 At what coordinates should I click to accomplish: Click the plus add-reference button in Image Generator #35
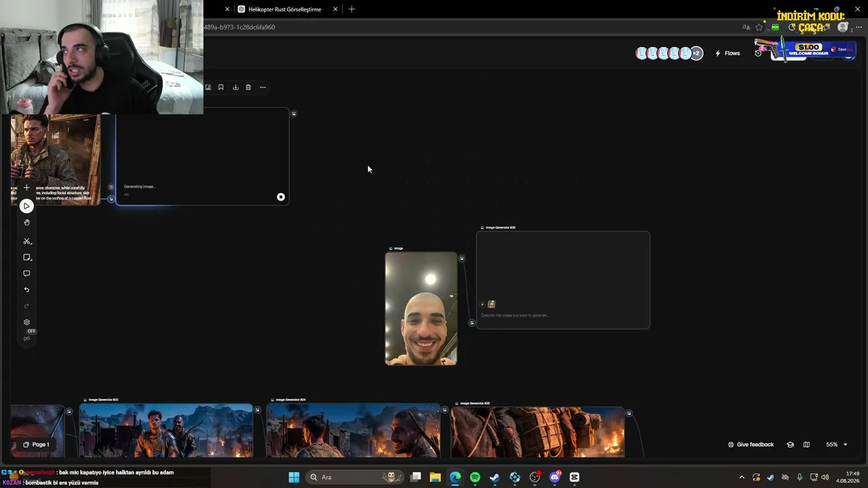[482, 304]
